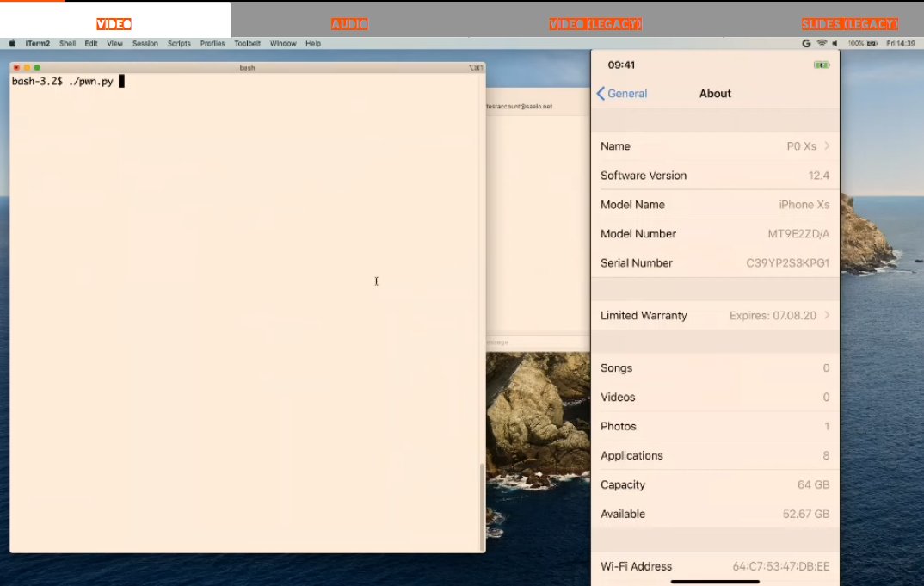Select the Capacity 64 GB row
This screenshot has height=586, width=924.
point(715,484)
